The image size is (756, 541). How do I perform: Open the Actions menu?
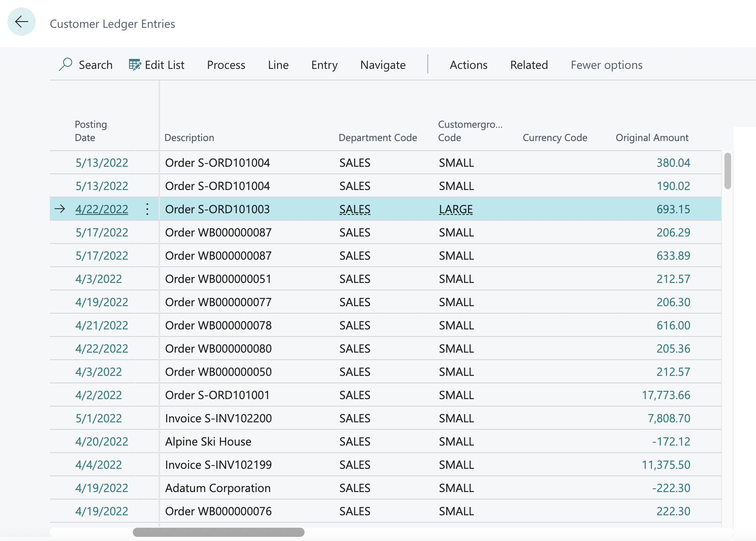468,65
